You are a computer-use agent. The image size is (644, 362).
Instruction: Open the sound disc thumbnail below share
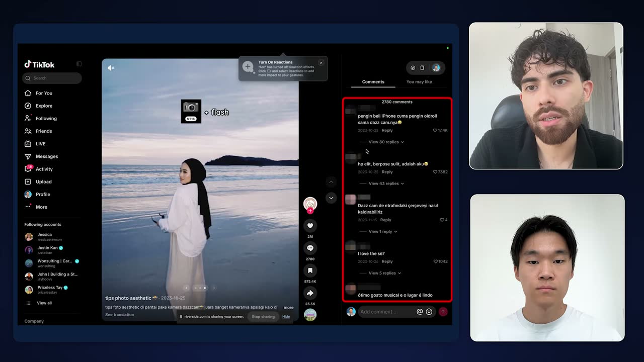click(310, 315)
